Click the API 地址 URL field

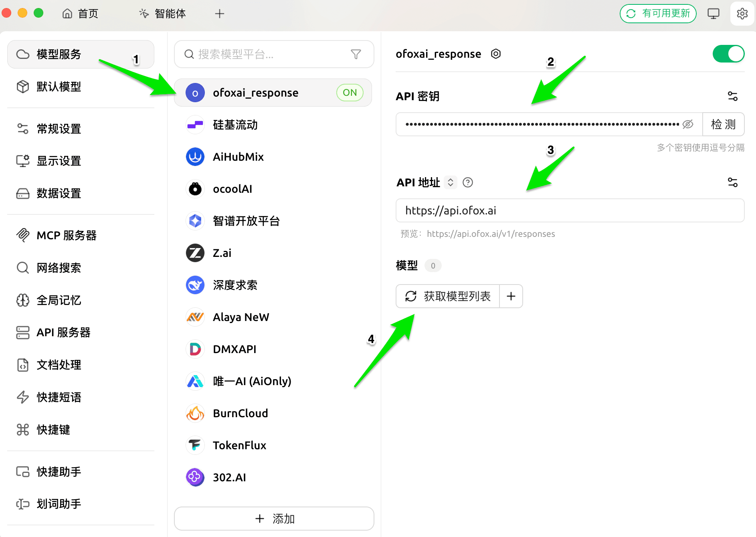[570, 210]
